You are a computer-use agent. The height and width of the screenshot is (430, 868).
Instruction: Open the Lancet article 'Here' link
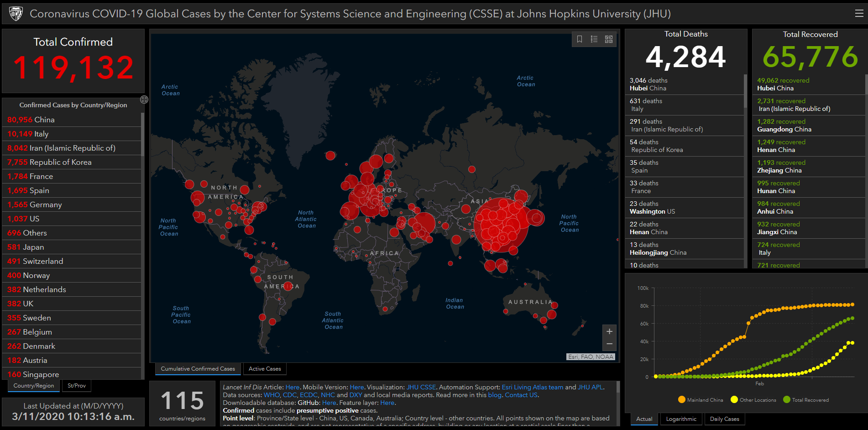(x=293, y=387)
